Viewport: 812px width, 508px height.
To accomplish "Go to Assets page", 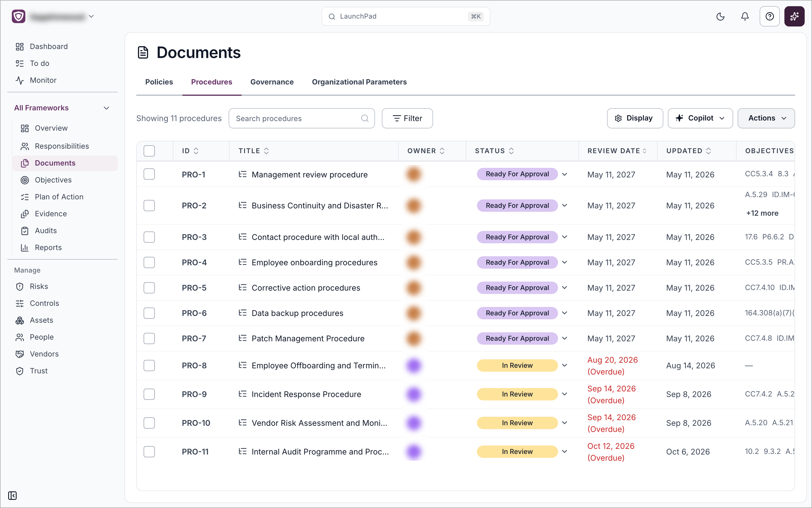I will 41,320.
